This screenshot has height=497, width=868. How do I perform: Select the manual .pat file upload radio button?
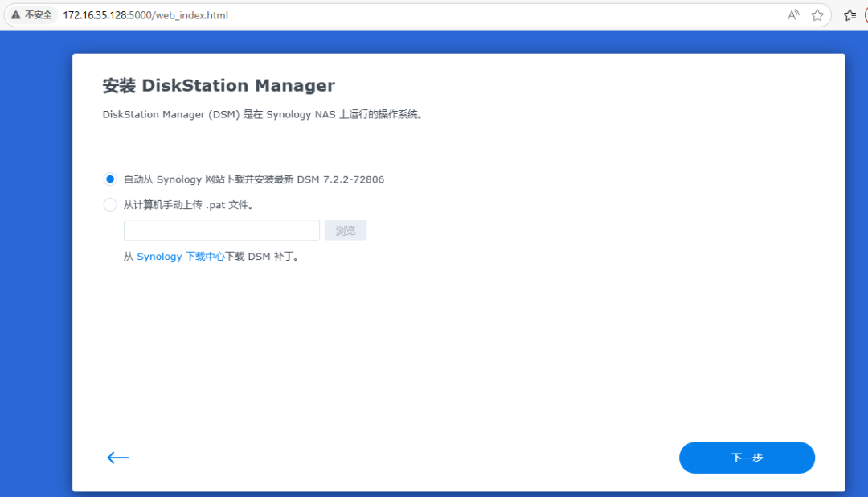click(110, 205)
